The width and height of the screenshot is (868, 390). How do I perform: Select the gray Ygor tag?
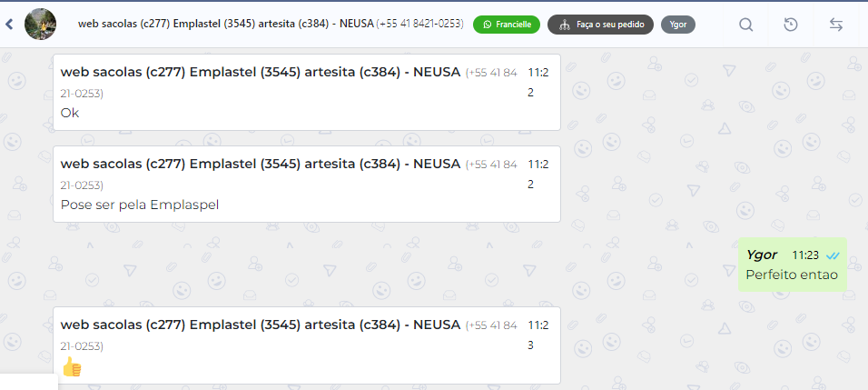tap(677, 25)
